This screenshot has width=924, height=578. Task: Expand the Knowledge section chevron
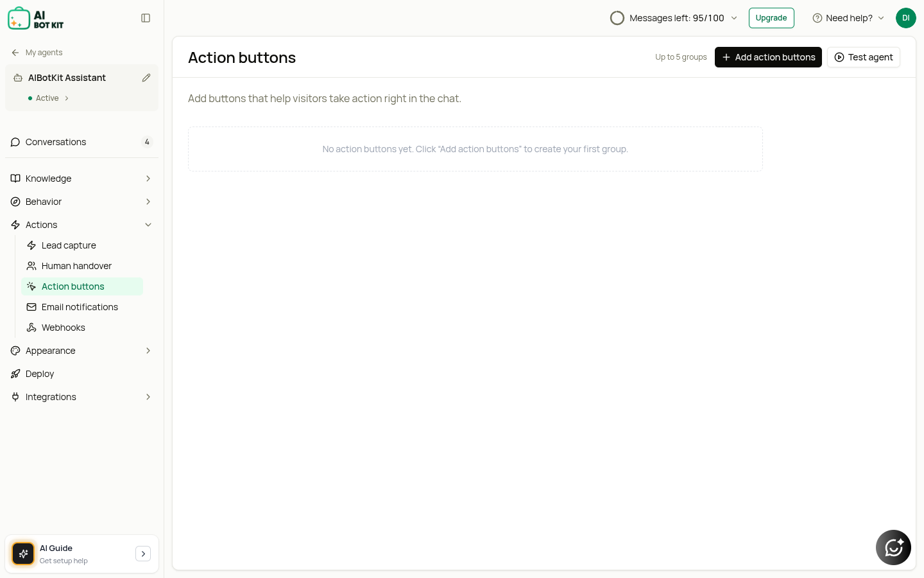coord(148,179)
